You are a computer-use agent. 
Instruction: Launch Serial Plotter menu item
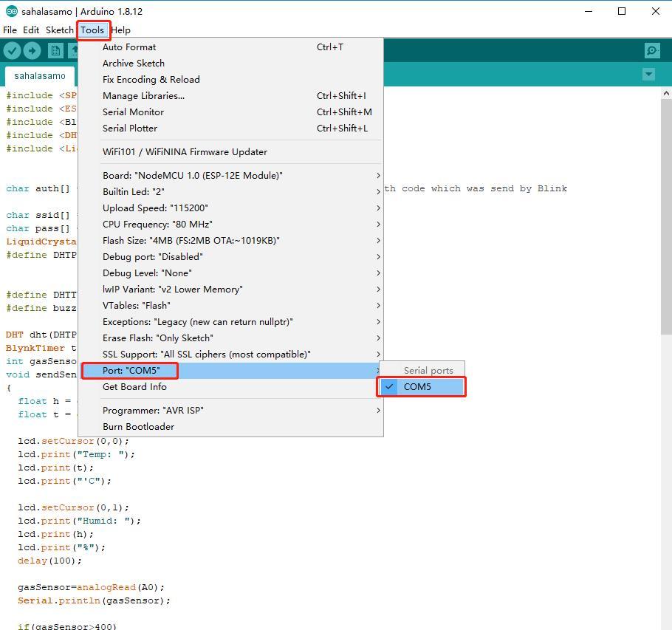[x=230, y=129]
